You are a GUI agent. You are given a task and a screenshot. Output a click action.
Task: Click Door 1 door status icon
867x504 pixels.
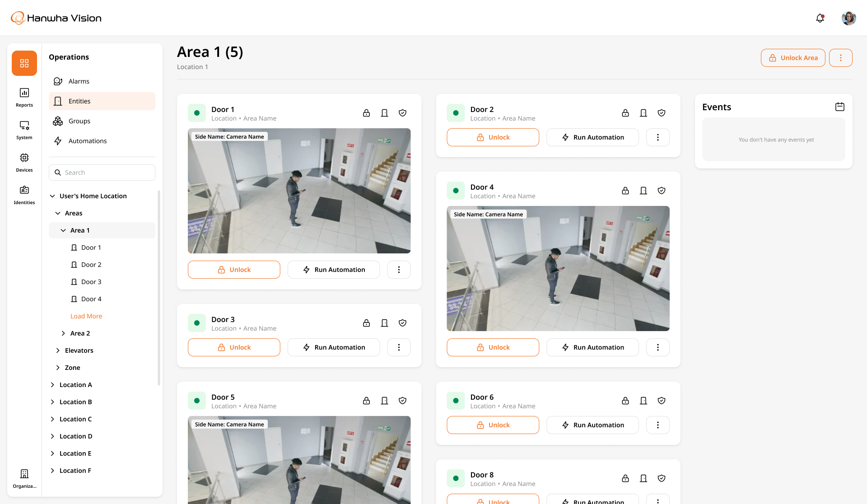(385, 113)
